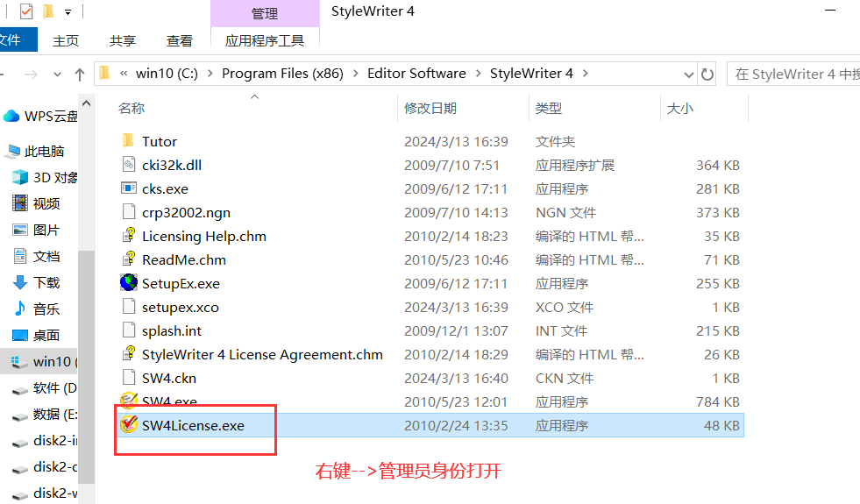Open 3D Objects in navigation pane
The height and width of the screenshot is (504, 860).
(x=45, y=177)
